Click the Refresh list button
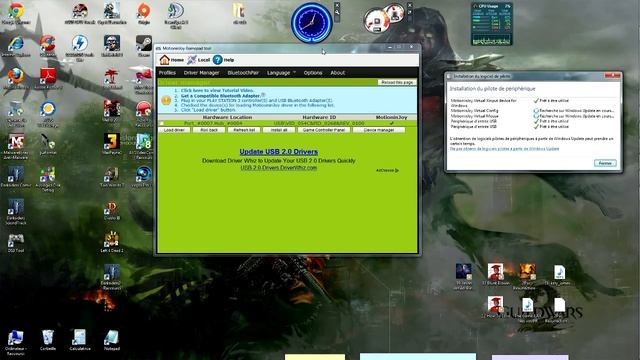The width and height of the screenshot is (640, 360). 244,130
